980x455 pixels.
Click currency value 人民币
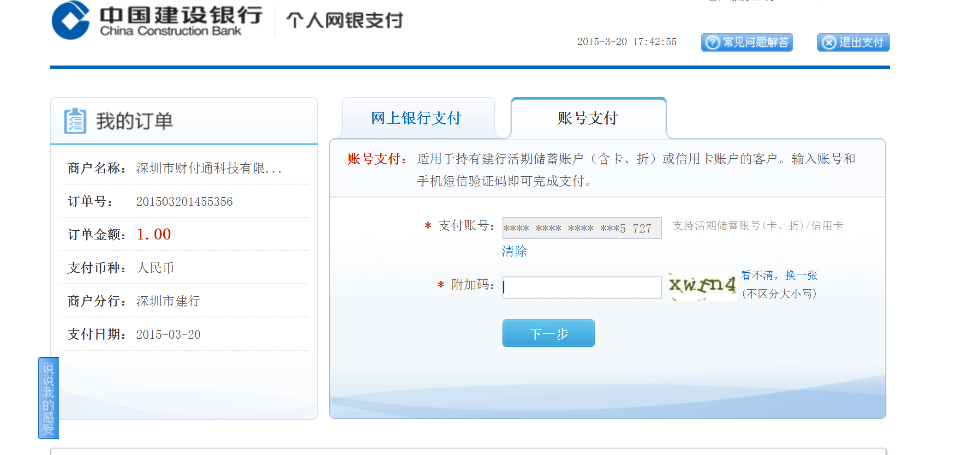[x=155, y=268]
